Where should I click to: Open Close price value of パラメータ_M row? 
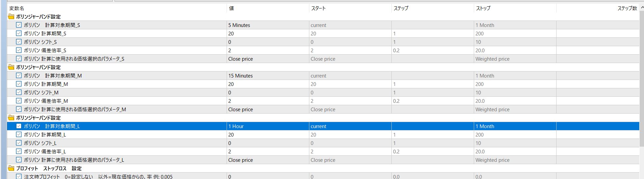268,109
